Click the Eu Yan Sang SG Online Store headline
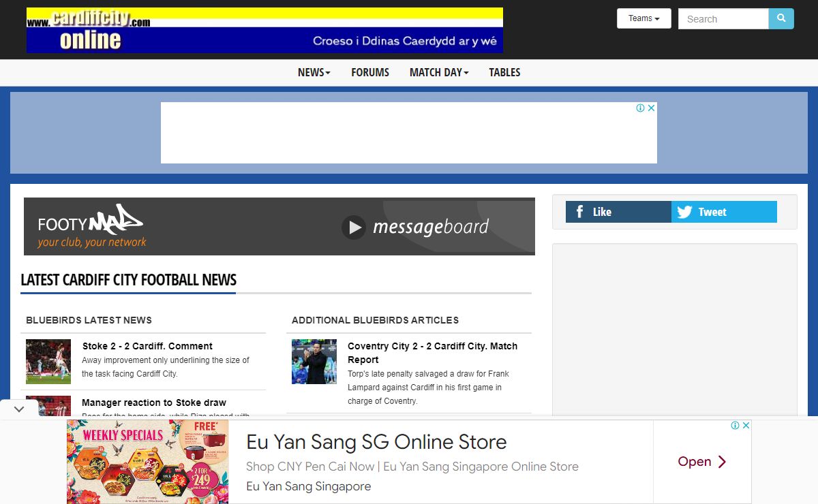 [x=376, y=442]
